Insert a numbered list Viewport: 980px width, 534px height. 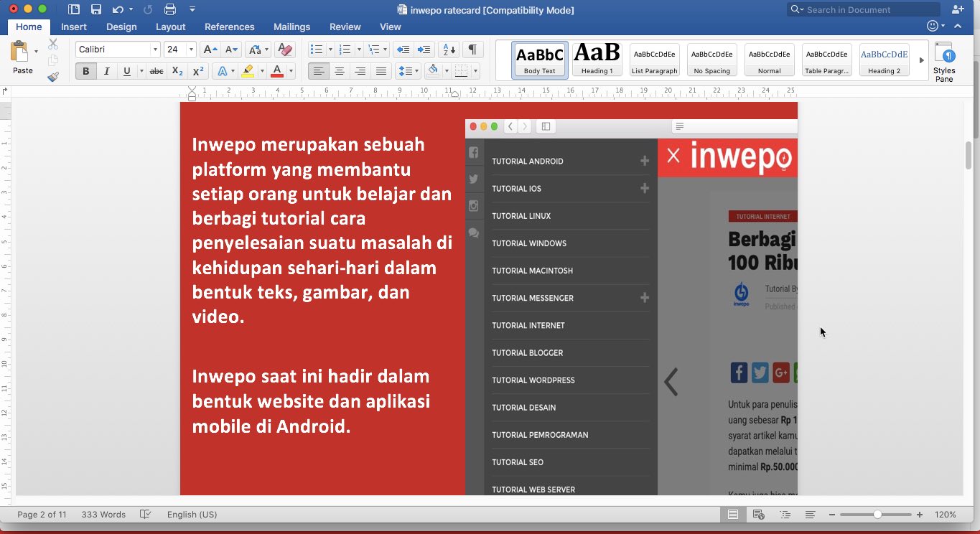tap(345, 50)
